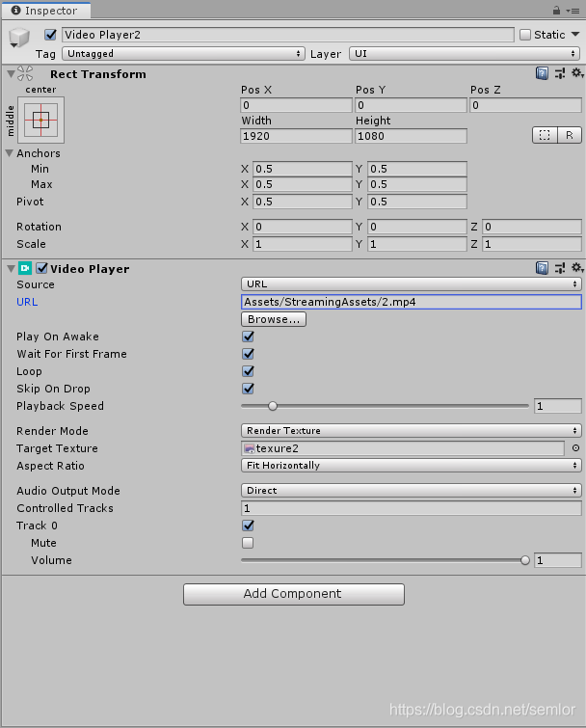Click the Scale Y field

417,244
